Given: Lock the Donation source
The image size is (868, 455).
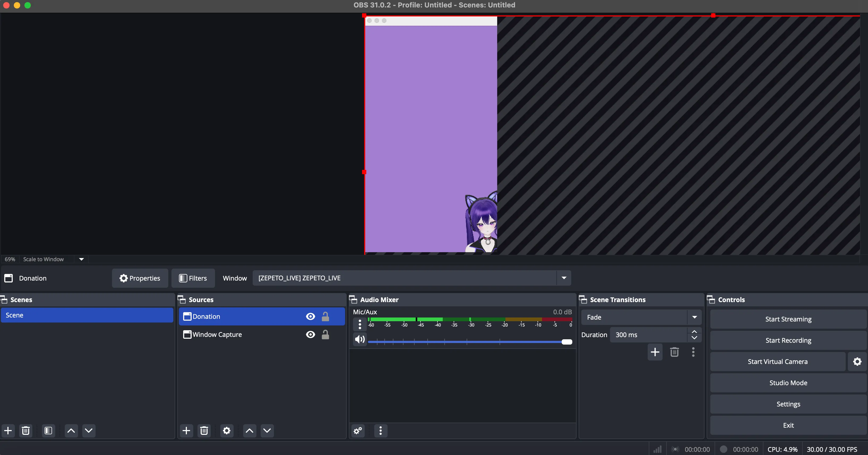Looking at the screenshot, I should coord(325,316).
